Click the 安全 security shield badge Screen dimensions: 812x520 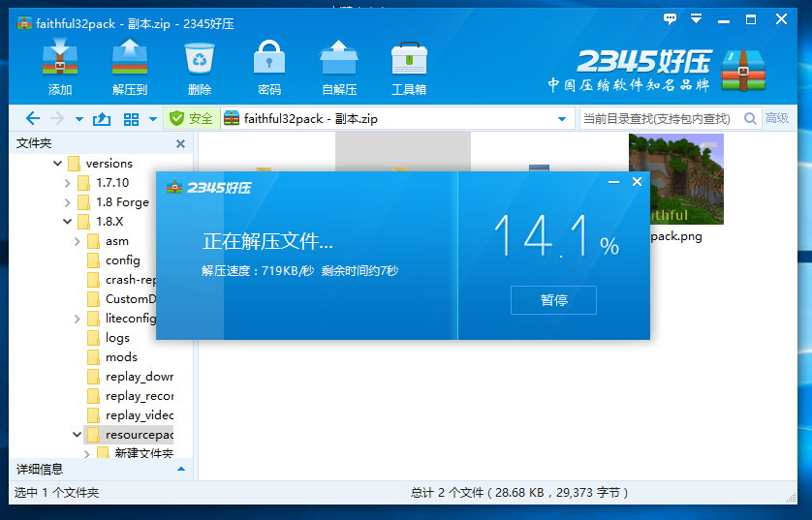[192, 118]
